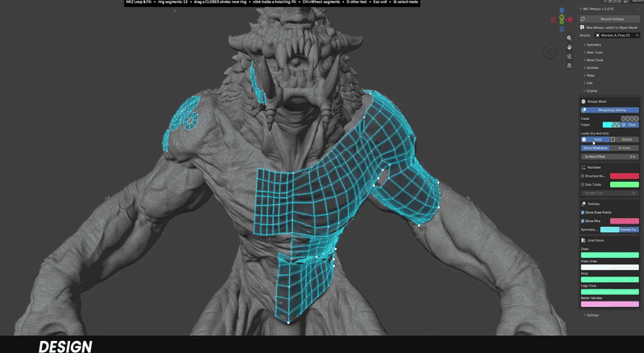Click the Number Size field
Viewport: 644px width, 353px height.
[610, 193]
